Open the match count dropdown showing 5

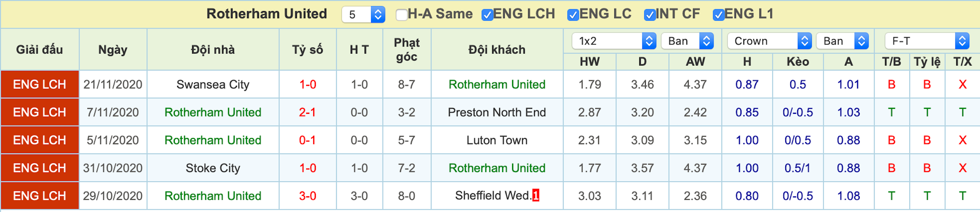point(363,15)
